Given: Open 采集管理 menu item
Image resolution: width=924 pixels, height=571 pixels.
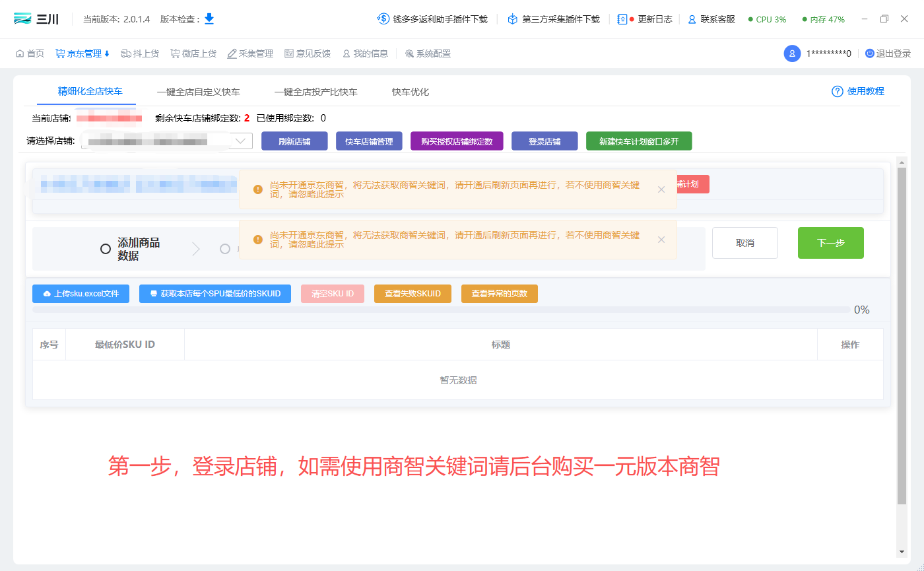Looking at the screenshot, I should point(250,53).
